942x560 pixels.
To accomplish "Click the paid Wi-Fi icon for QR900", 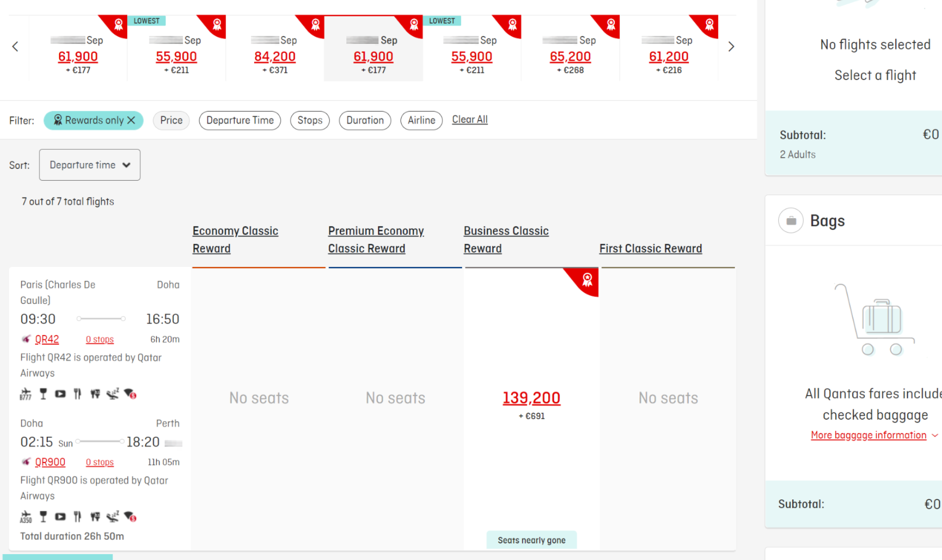I will [130, 517].
